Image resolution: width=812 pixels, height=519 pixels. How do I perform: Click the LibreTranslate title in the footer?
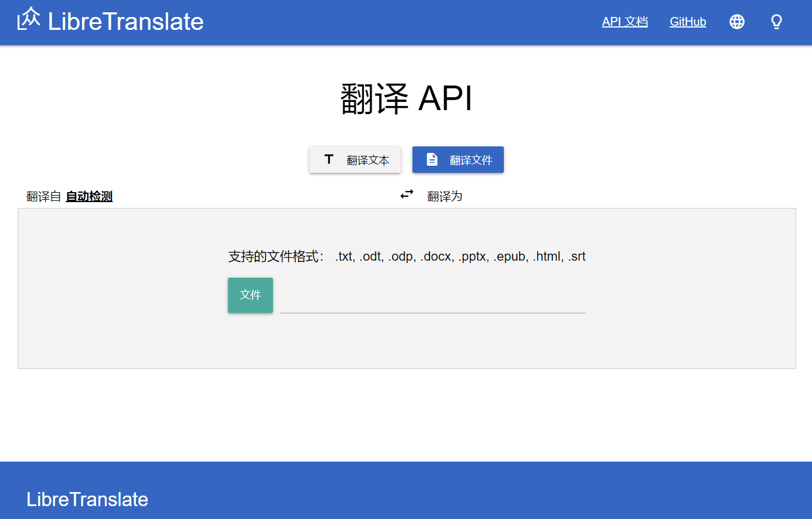tap(87, 499)
